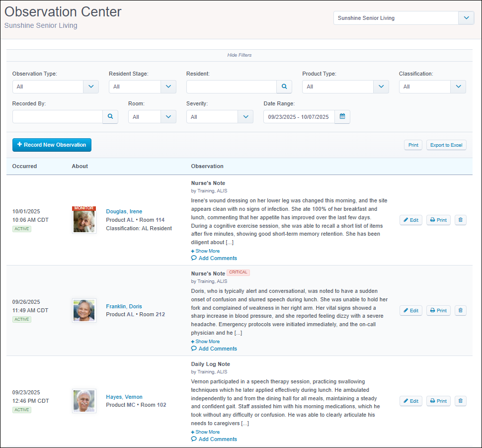Open the Observation Type dropdown
The image size is (482, 448).
[x=55, y=87]
